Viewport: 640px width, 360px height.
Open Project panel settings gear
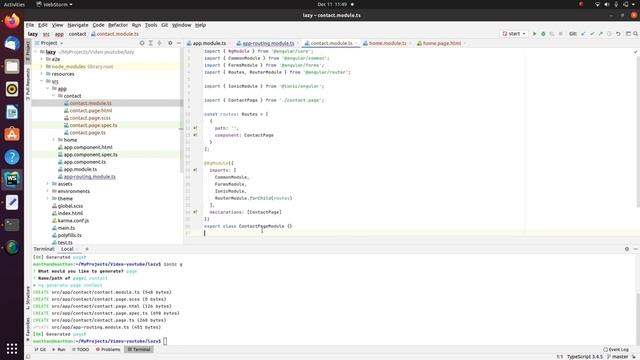coord(170,43)
